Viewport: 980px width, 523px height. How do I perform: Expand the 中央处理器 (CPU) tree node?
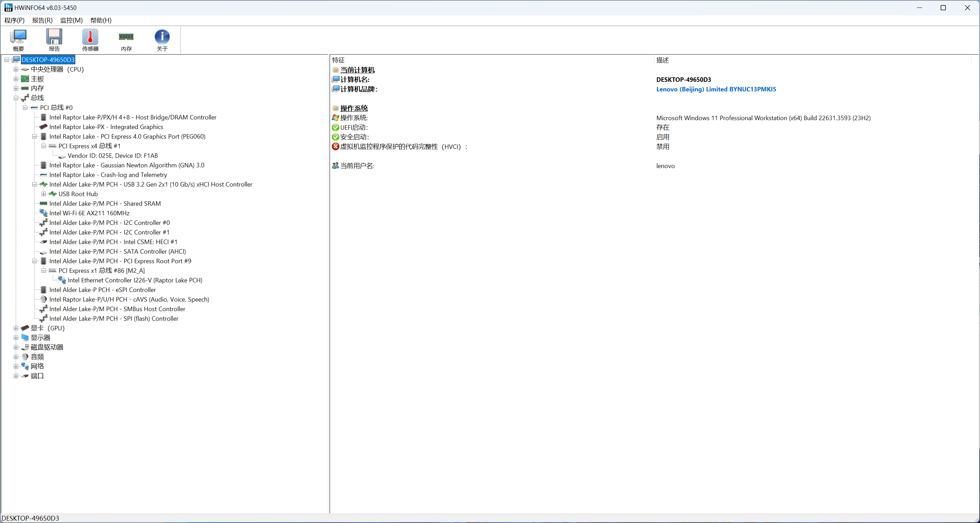coord(16,69)
